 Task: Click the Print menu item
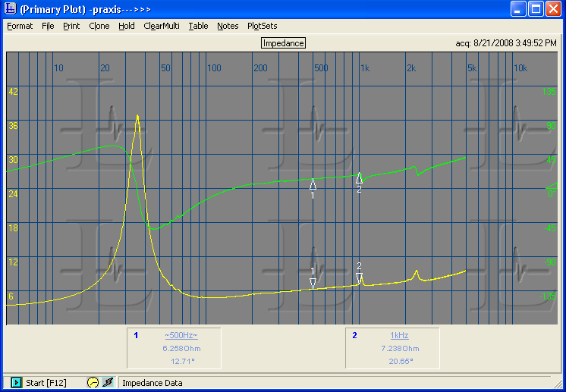click(x=71, y=26)
